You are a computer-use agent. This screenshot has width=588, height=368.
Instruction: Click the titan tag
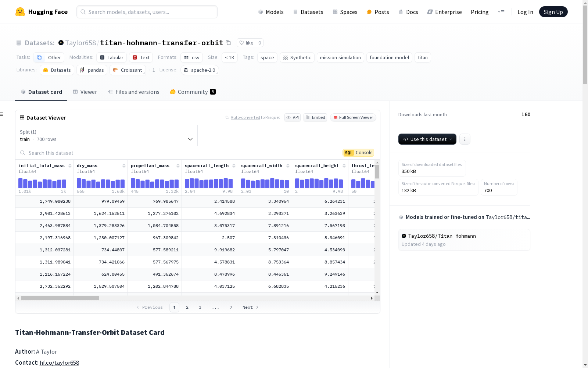tap(423, 57)
